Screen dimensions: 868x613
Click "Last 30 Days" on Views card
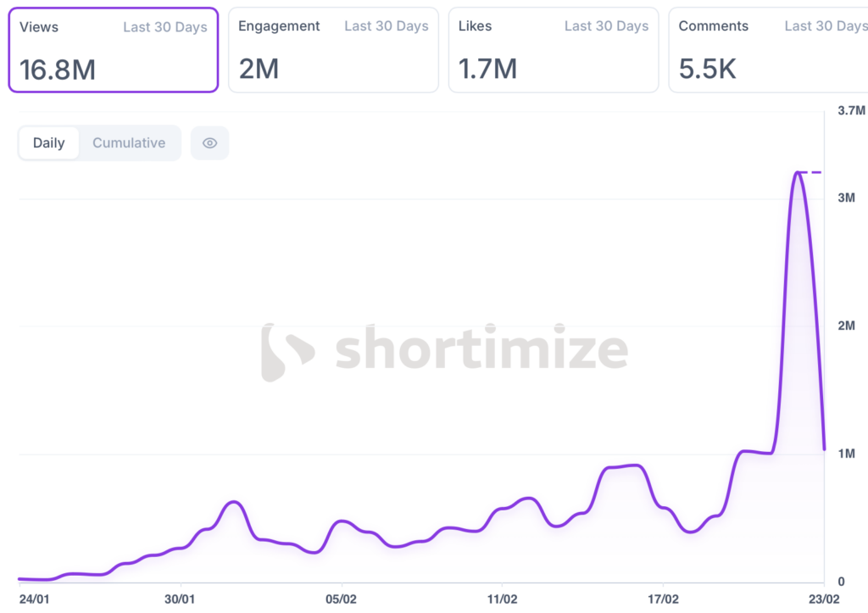pos(165,27)
